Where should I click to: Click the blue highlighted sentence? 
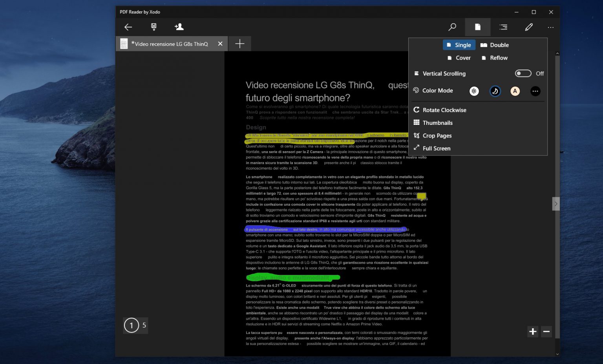click(x=326, y=229)
